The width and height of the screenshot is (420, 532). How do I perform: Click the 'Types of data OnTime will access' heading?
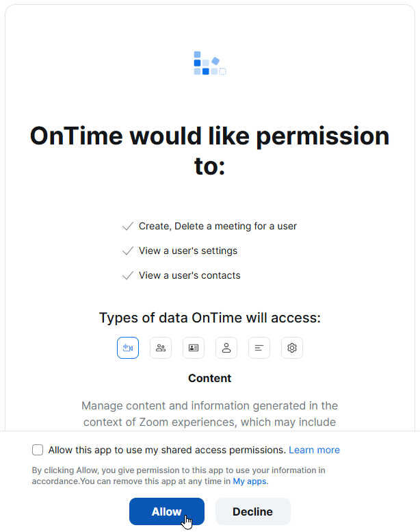210,318
